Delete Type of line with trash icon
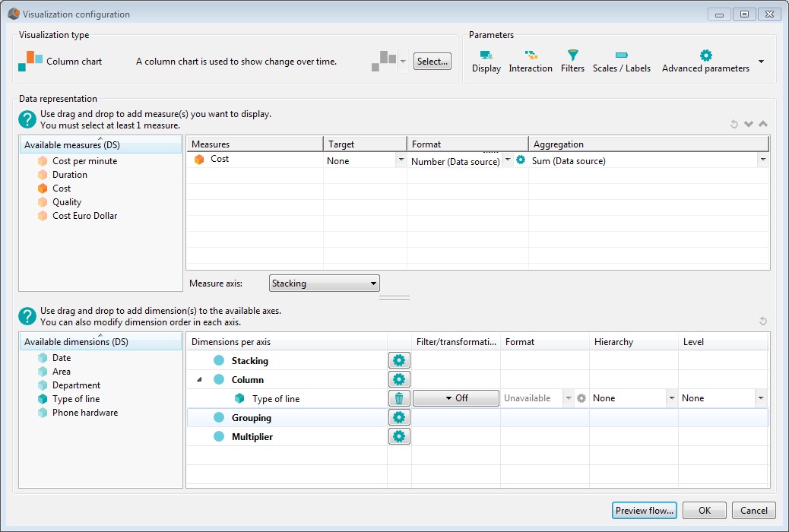789x532 pixels. 399,399
